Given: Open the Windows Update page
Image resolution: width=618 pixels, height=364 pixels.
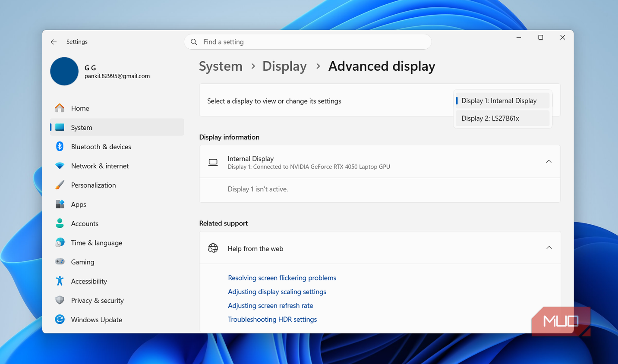Looking at the screenshot, I should [117, 320].
